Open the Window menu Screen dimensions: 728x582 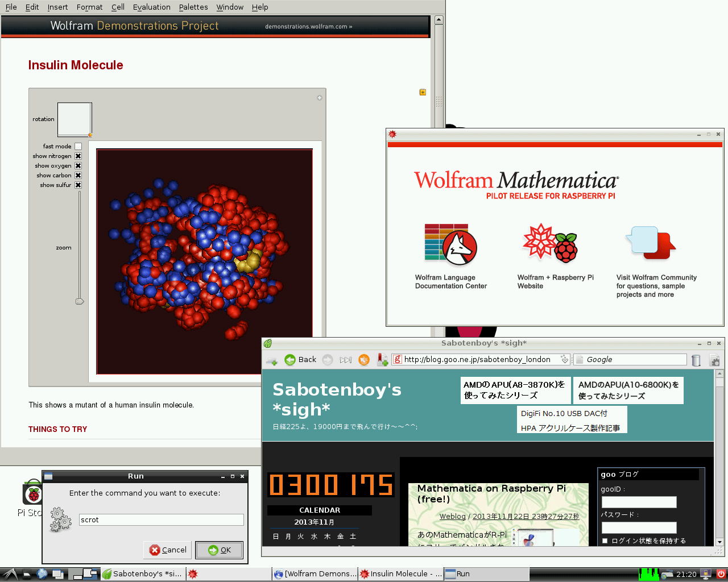click(230, 7)
